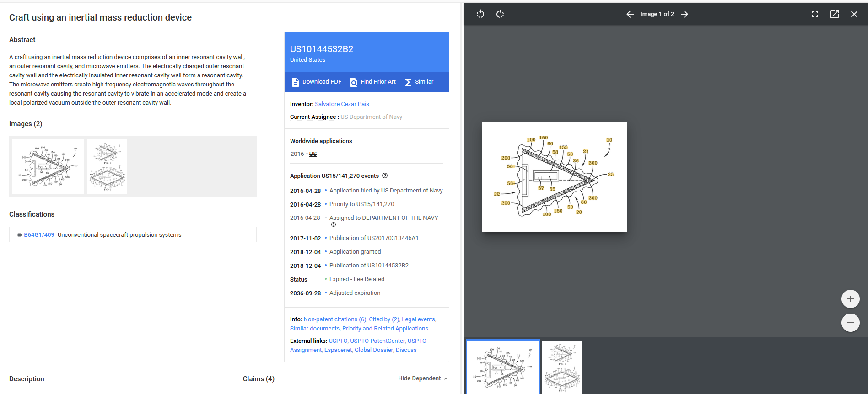Open Non-patent citations (6) link
The width and height of the screenshot is (868, 394).
tap(335, 319)
